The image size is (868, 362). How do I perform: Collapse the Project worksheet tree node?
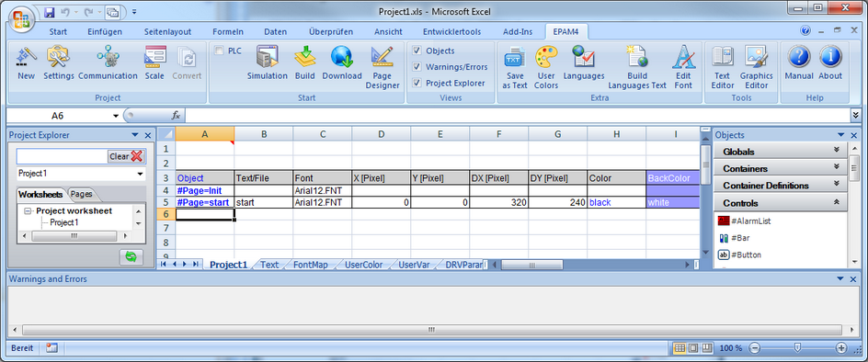(28, 211)
